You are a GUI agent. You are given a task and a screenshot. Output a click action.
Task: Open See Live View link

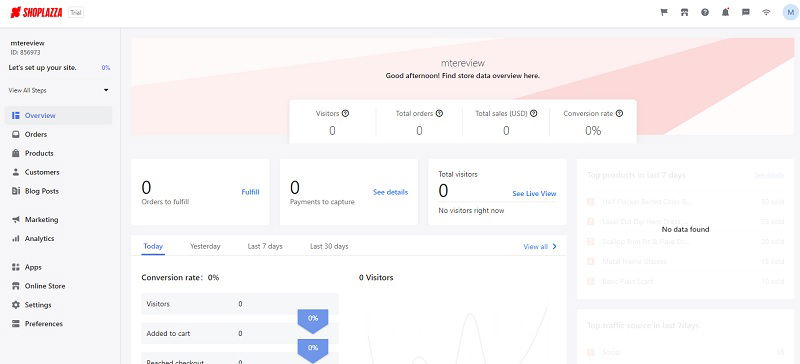click(x=534, y=193)
